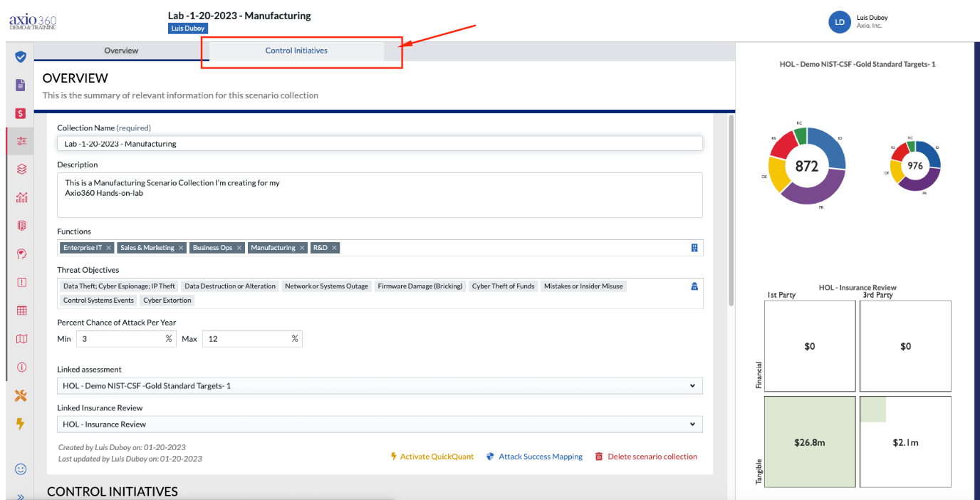Select Firmware Damage (Bricking) tag
This screenshot has height=500, width=980.
tap(420, 286)
